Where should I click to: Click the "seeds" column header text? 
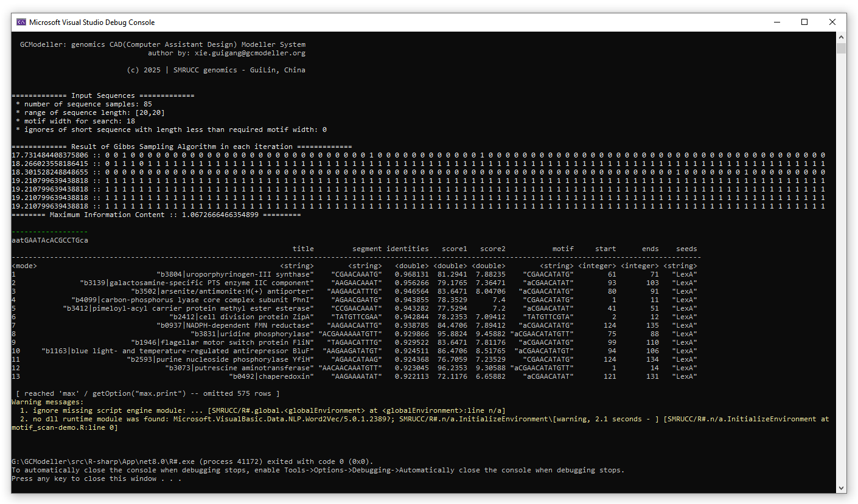point(686,249)
